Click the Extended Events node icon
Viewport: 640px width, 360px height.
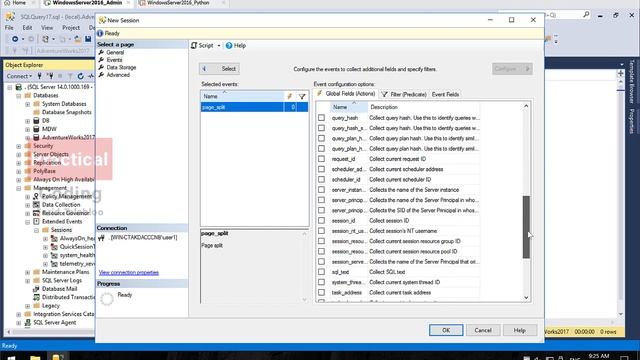click(36, 221)
